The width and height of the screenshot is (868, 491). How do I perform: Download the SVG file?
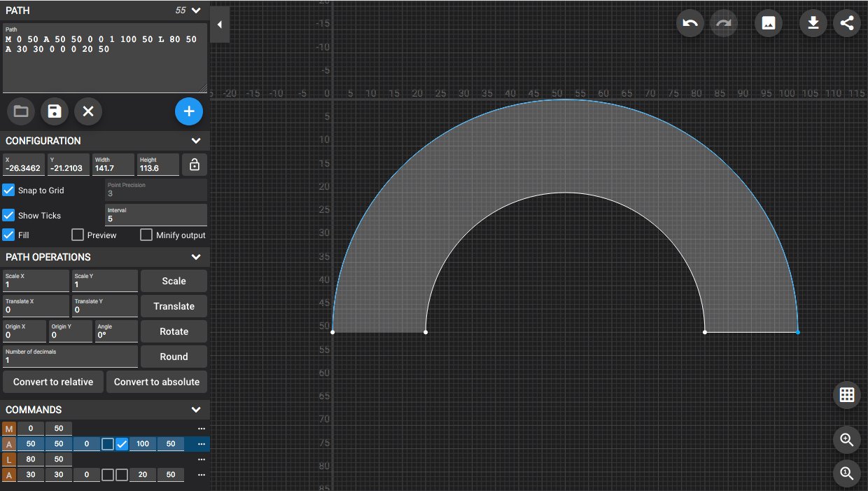813,23
